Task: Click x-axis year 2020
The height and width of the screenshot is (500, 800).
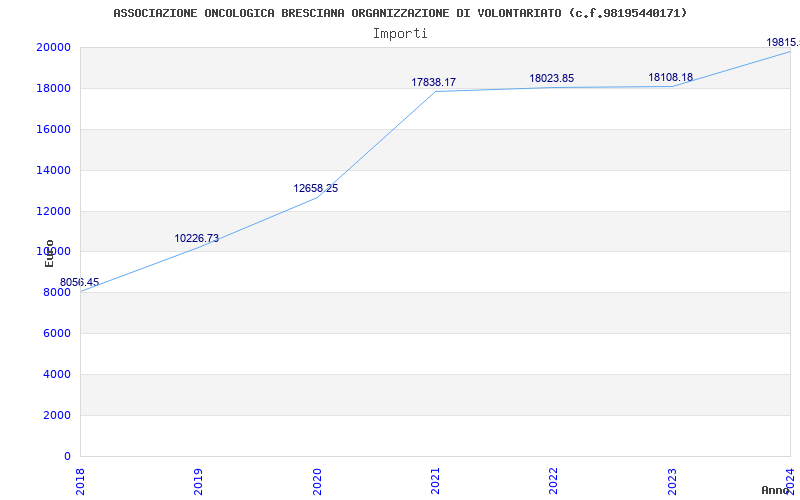Action: pyautogui.click(x=317, y=481)
